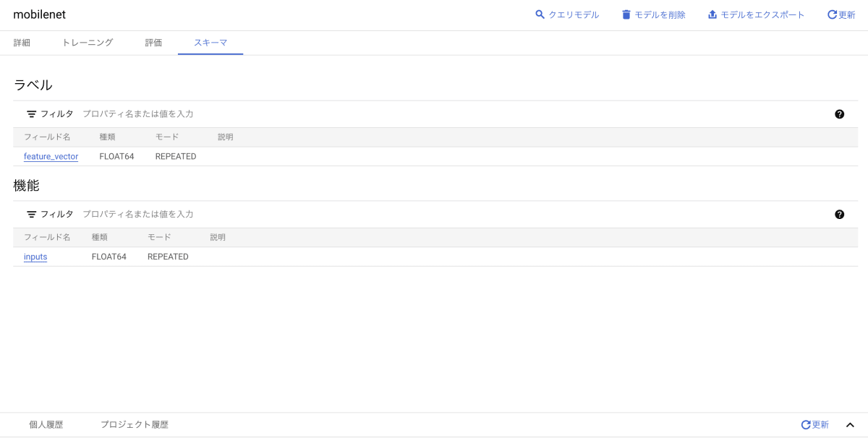Click フィールド名 header in ラベル table
The width and height of the screenshot is (868, 438).
(x=47, y=137)
